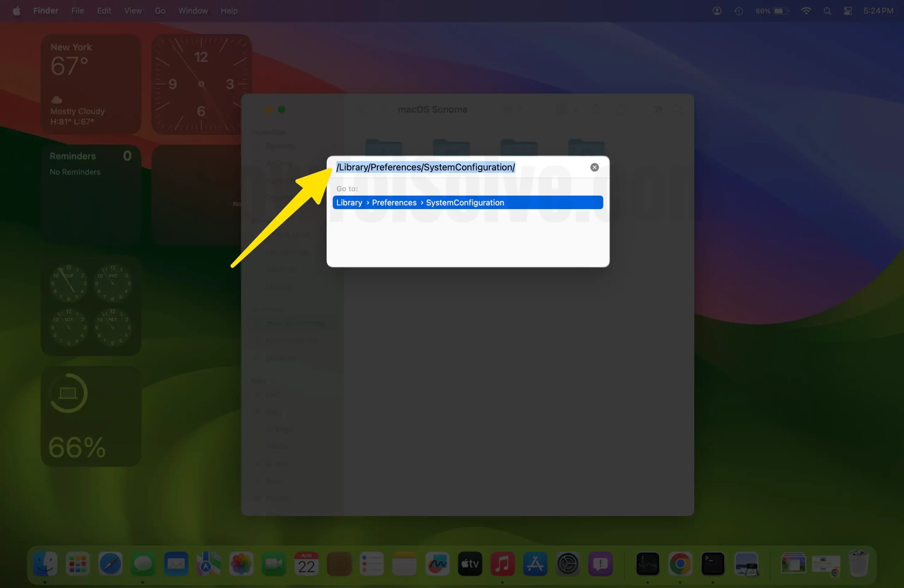Click the 66% battery widget
The height and width of the screenshot is (588, 904).
tap(91, 416)
